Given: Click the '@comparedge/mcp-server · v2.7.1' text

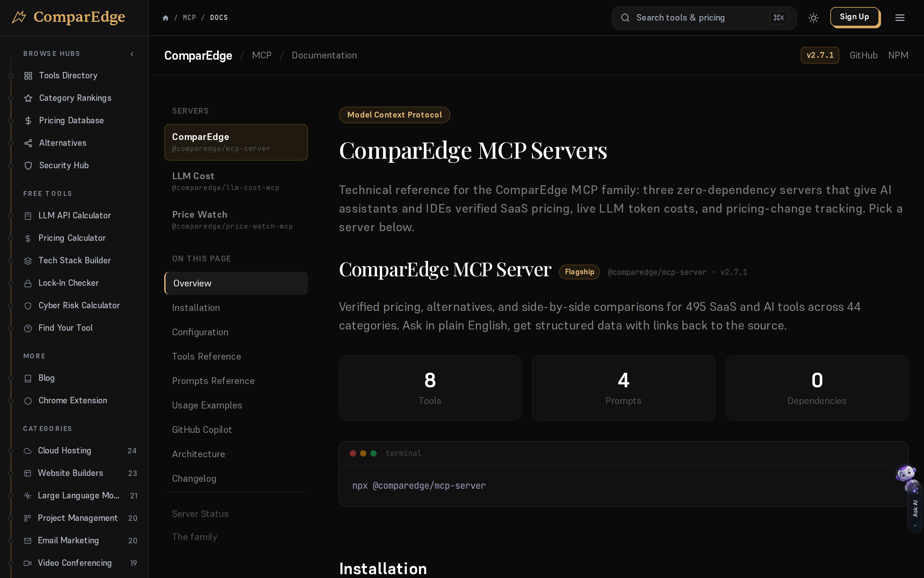Looking at the screenshot, I should [x=677, y=272].
